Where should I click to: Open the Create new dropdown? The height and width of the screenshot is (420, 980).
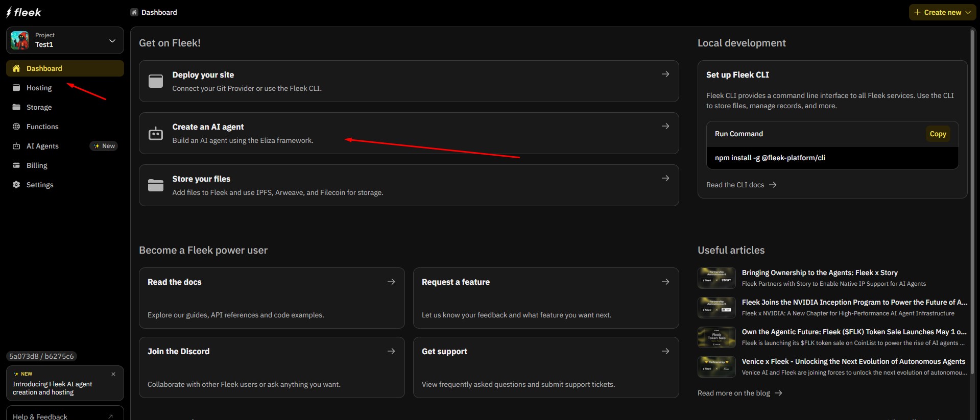pos(942,12)
